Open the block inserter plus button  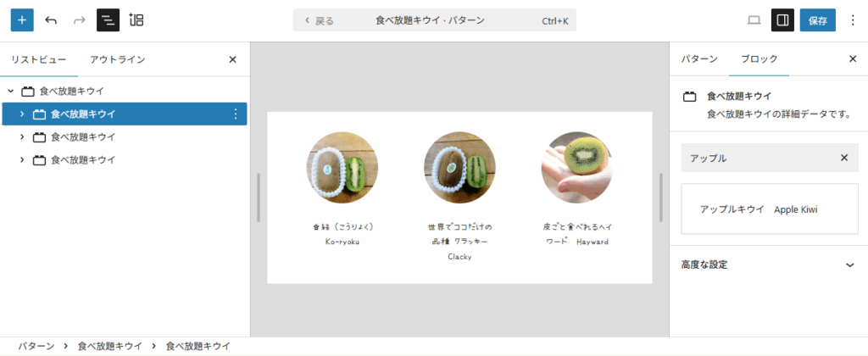point(22,20)
